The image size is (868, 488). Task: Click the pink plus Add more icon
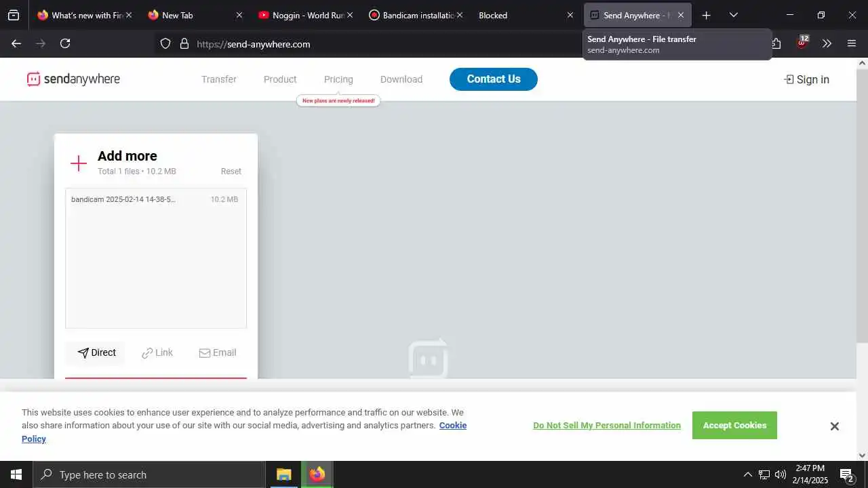pos(79,163)
